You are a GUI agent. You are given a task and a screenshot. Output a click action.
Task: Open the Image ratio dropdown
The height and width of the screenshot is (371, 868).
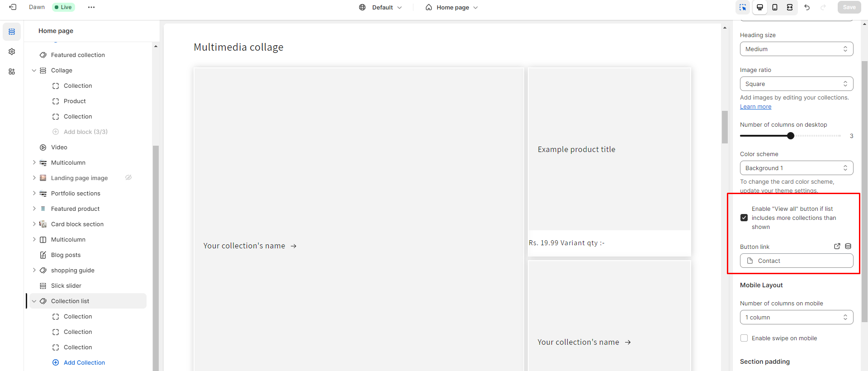pyautogui.click(x=796, y=84)
